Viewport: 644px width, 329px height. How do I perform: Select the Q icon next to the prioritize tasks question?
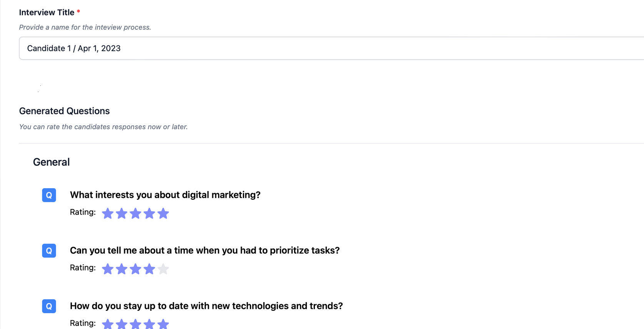click(49, 251)
